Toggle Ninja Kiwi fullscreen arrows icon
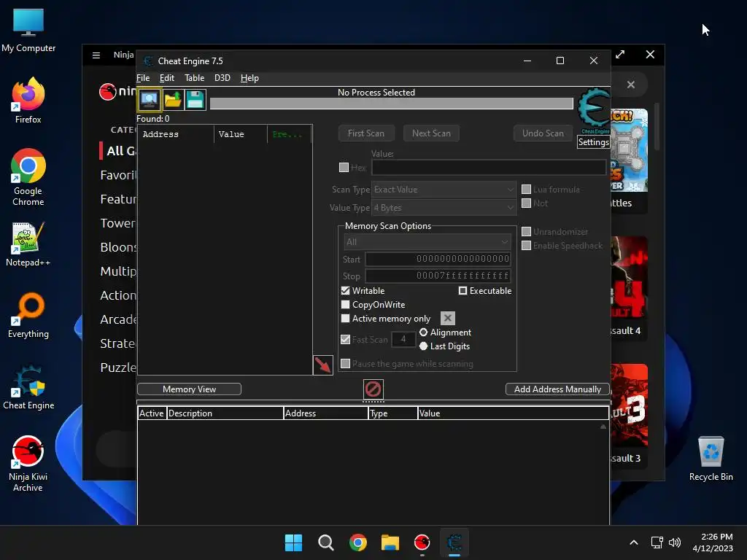The width and height of the screenshot is (747, 560). tap(620, 54)
